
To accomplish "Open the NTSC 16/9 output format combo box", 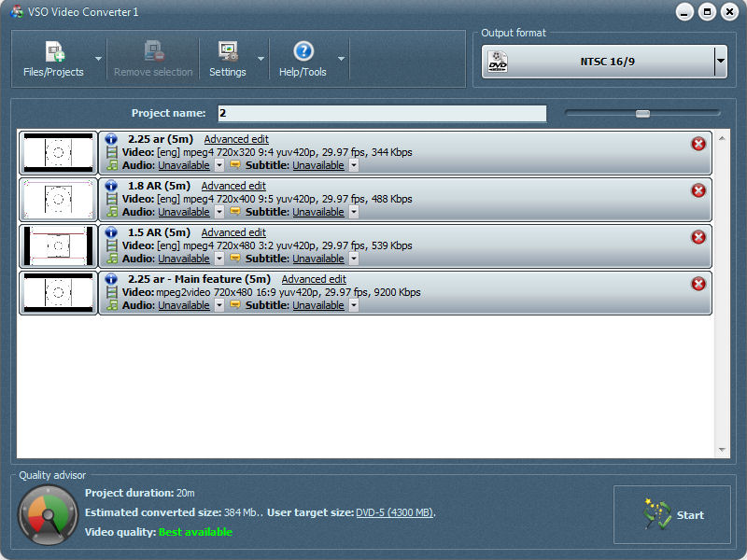I will (604, 62).
